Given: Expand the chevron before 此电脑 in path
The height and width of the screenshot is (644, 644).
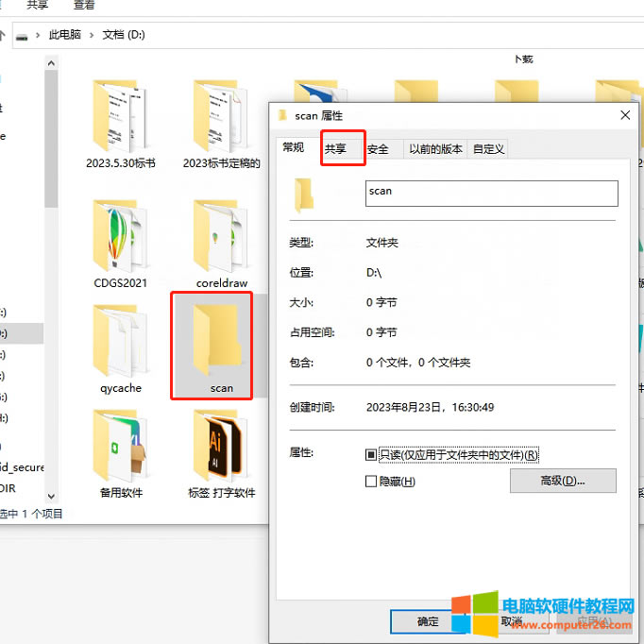Looking at the screenshot, I should point(38,35).
